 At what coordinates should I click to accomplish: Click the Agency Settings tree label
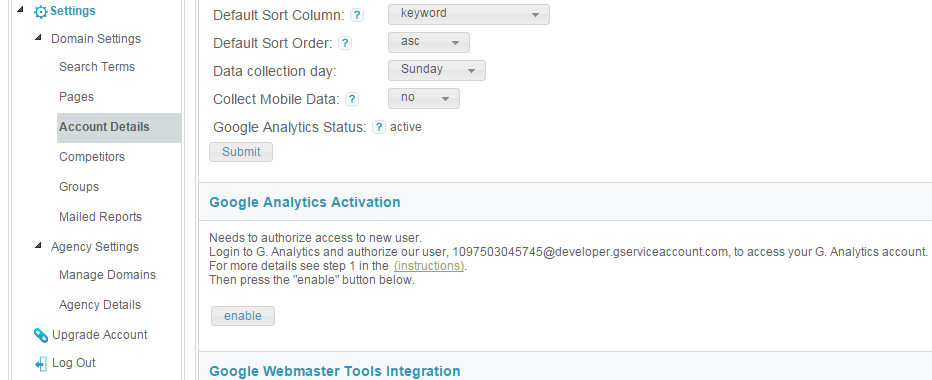pyautogui.click(x=95, y=247)
